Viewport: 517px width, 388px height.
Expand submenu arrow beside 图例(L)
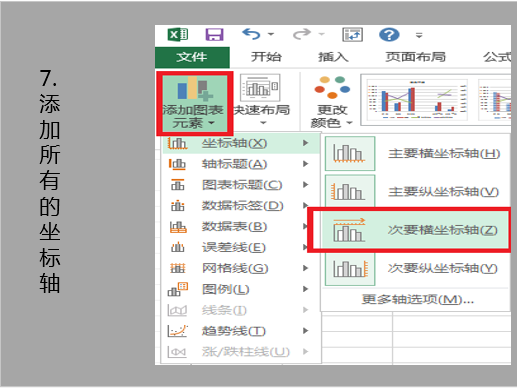305,289
